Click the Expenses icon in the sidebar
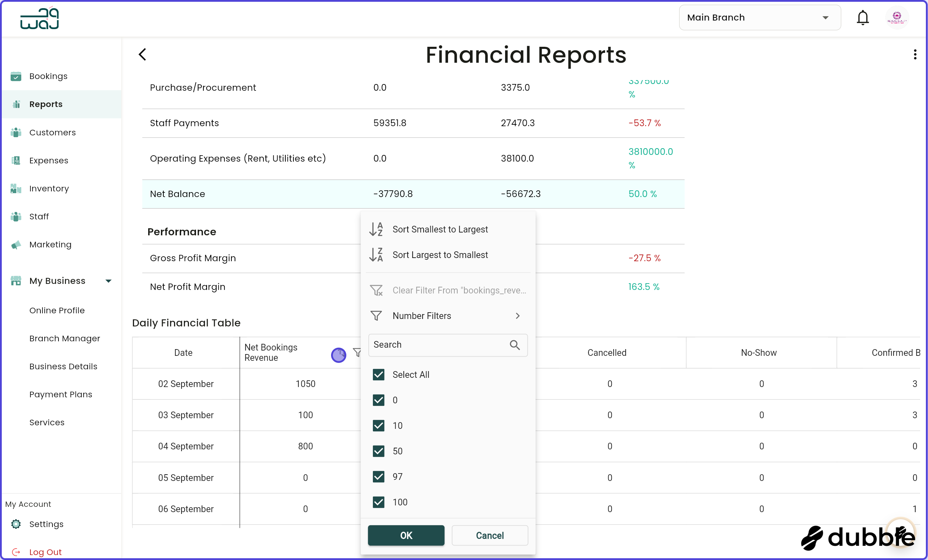 coord(16,161)
